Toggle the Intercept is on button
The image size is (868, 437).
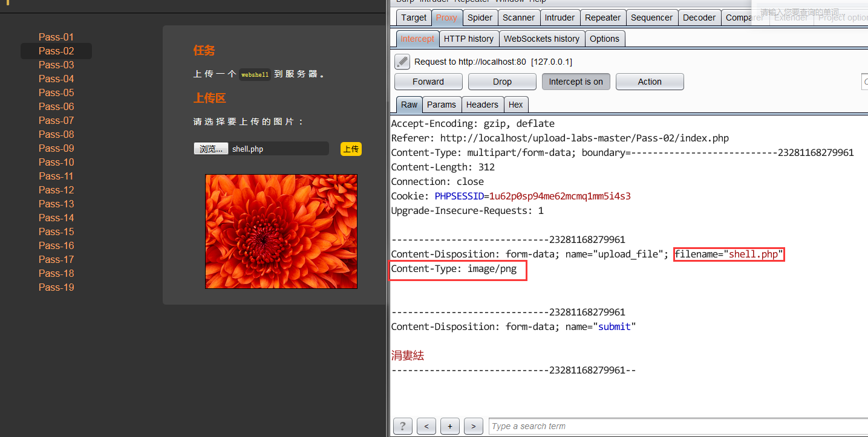(x=576, y=82)
